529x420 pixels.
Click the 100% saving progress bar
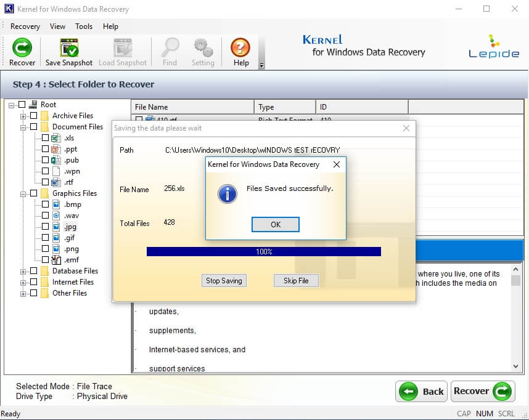(264, 251)
